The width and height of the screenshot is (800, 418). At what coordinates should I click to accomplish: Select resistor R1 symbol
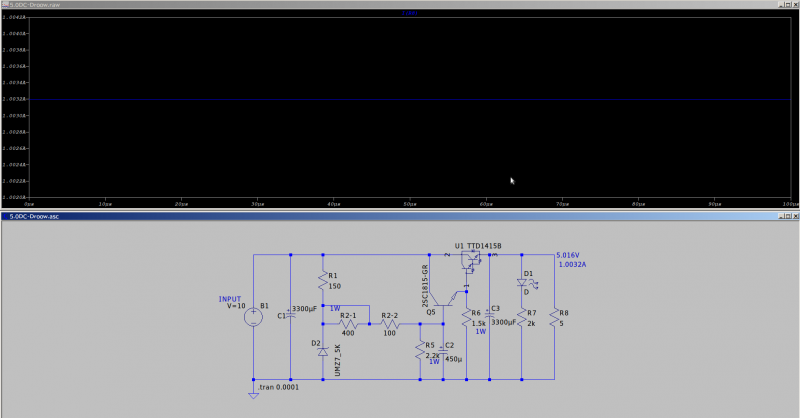[x=323, y=283]
